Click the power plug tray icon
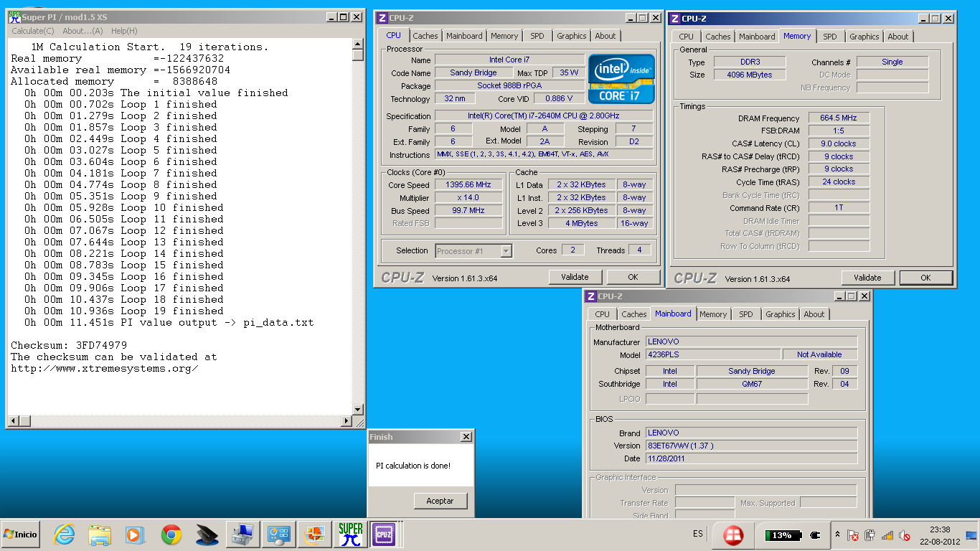 click(x=870, y=535)
